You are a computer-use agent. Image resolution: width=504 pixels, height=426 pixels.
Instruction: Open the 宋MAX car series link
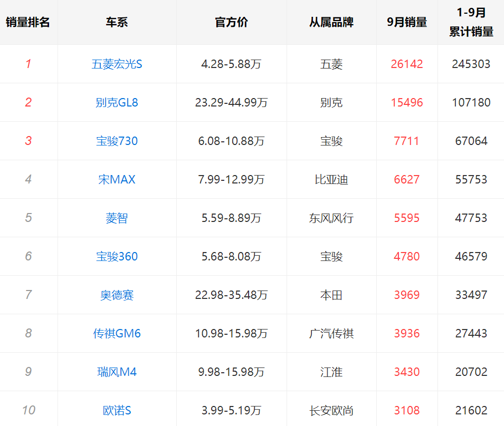tap(117, 179)
